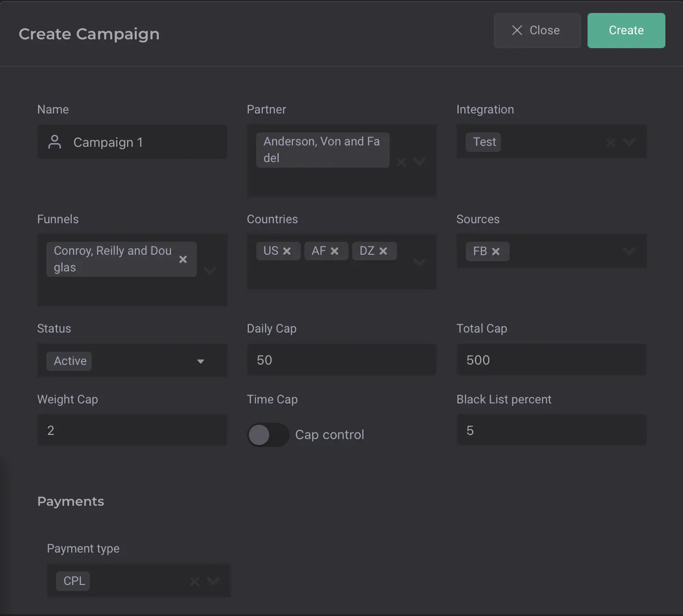Clear the Partner selection with x icon
The image size is (683, 616).
[402, 162]
